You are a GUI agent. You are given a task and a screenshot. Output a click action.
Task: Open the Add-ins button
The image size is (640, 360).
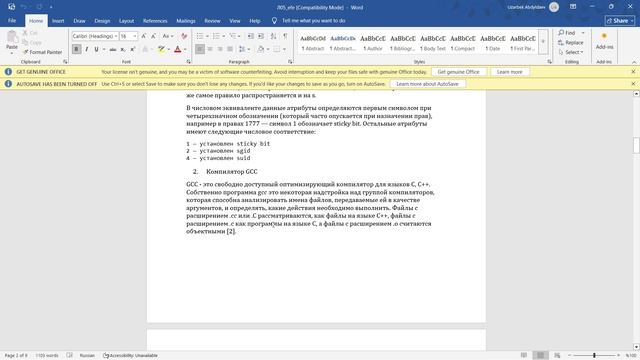tap(604, 41)
